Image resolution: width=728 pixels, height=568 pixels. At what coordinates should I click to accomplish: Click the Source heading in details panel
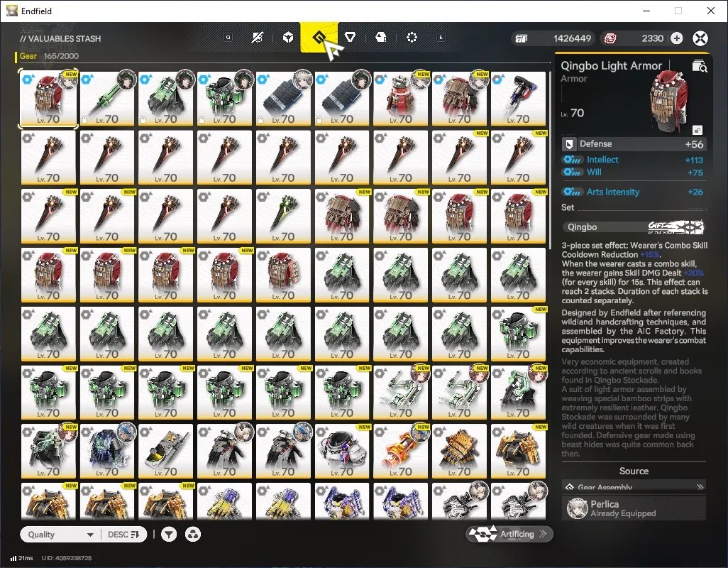coord(634,471)
